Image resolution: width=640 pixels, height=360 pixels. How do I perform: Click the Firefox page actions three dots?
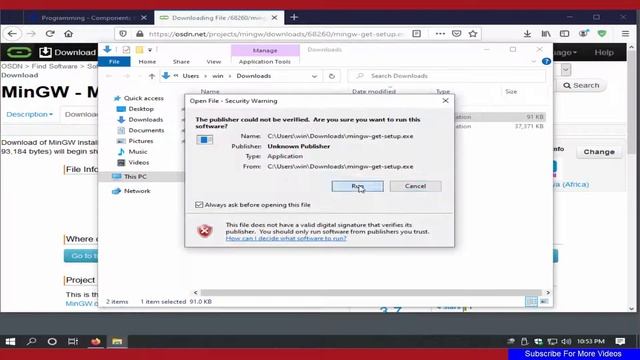click(440, 34)
